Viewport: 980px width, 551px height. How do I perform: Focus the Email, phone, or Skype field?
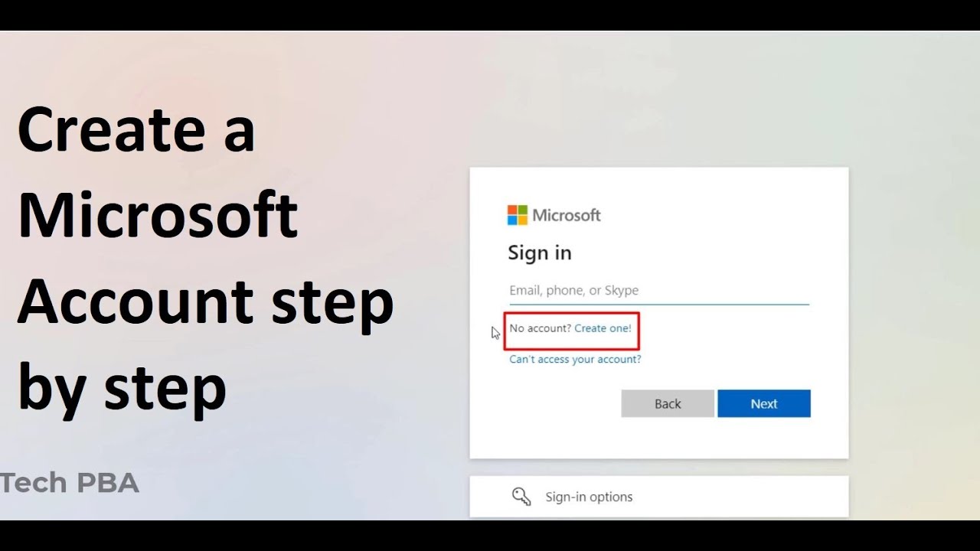659,291
